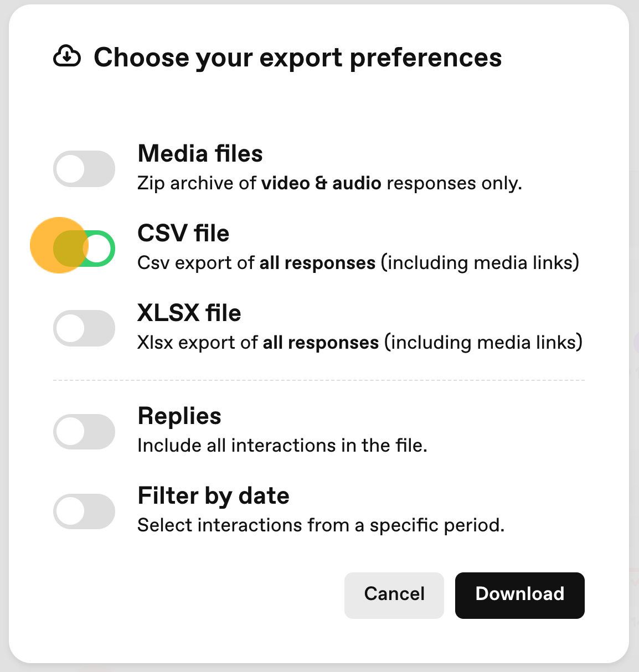Click the Csv export description text
The height and width of the screenshot is (672, 639).
358,263
